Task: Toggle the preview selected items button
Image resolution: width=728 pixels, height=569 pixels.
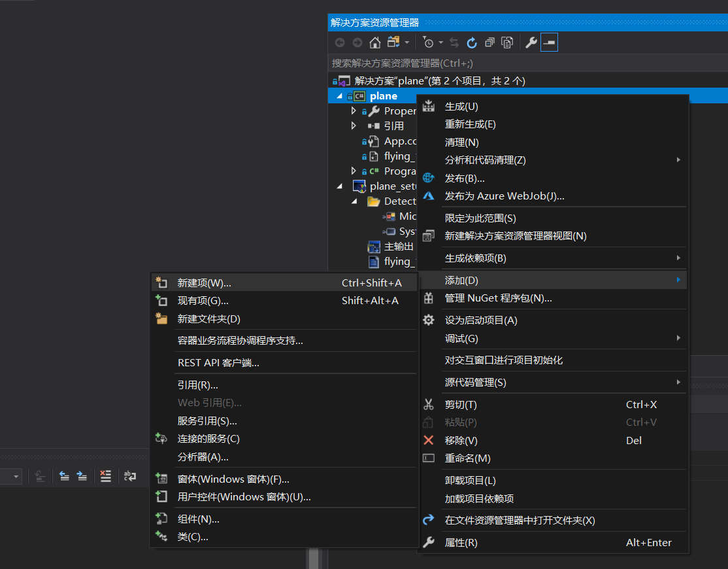Action: coord(549,43)
